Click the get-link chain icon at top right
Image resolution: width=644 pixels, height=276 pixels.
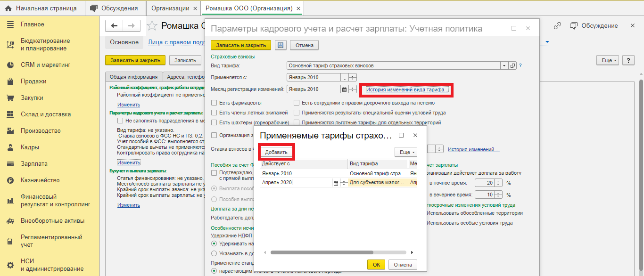point(558,25)
